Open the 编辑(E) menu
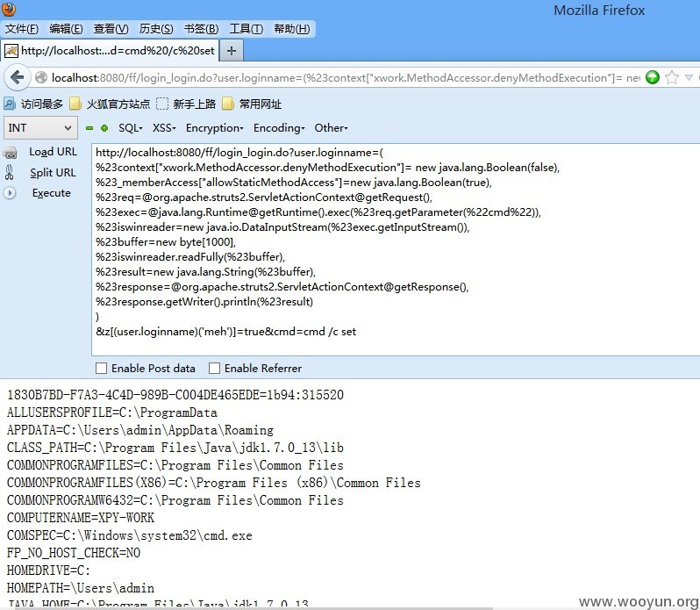Image resolution: width=700 pixels, height=610 pixels. point(66,29)
